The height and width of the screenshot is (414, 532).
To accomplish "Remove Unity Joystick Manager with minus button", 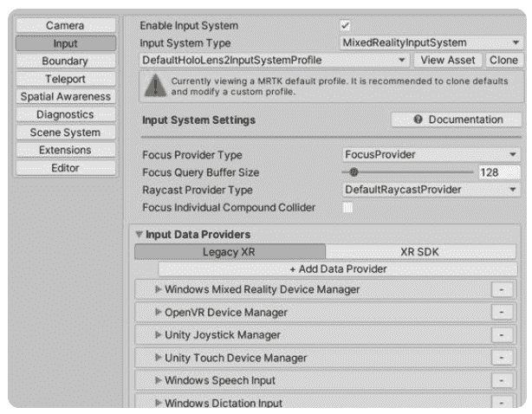I will pos(502,335).
